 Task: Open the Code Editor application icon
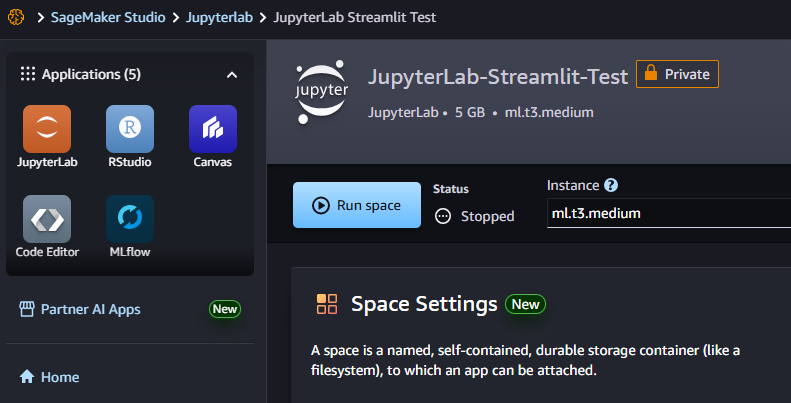click(47, 219)
